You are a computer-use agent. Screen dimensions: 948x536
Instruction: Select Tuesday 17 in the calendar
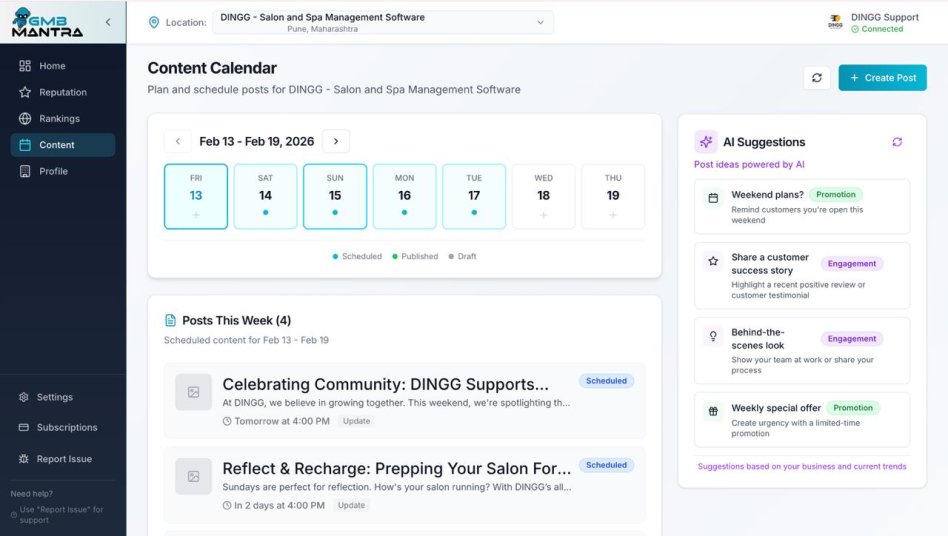[x=474, y=196]
